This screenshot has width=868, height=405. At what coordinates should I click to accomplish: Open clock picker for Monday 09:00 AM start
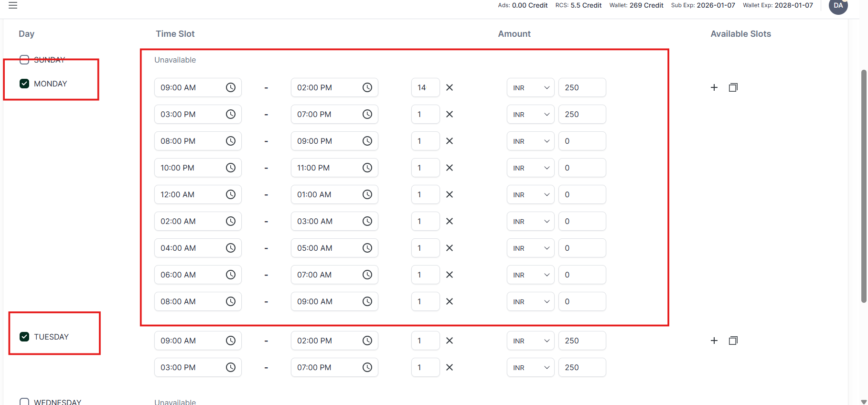pos(230,87)
